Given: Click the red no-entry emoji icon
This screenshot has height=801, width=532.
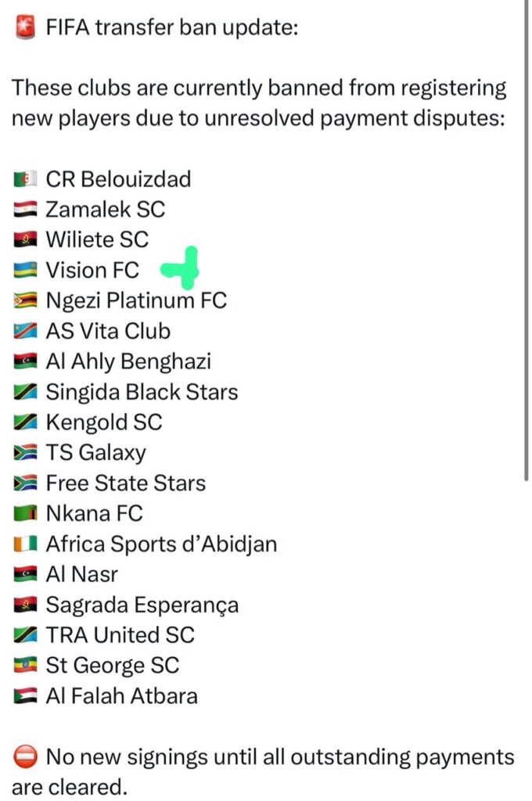Looking at the screenshot, I should 24,757.
